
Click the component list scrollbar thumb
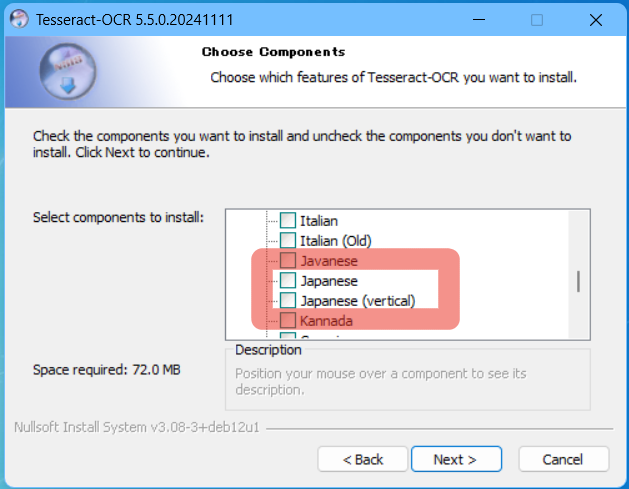(x=578, y=281)
